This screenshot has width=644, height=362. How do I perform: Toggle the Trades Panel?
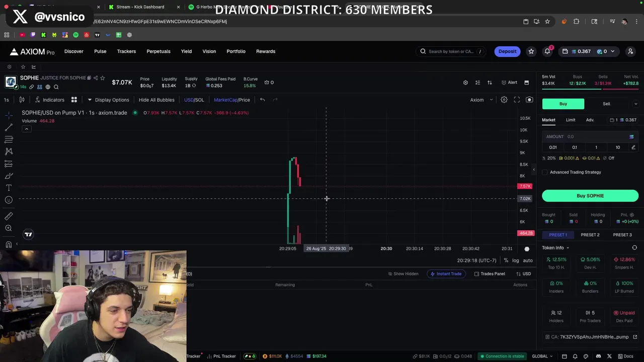tap(490, 274)
